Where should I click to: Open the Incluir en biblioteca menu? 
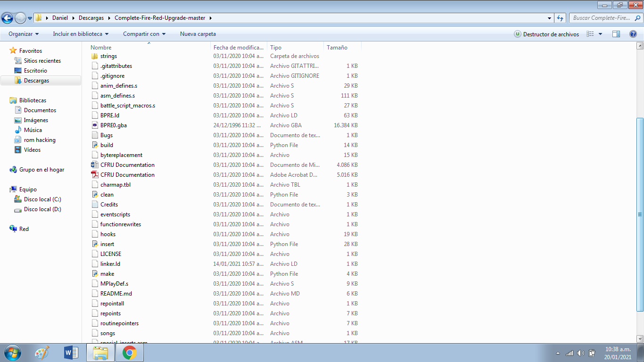coord(81,34)
